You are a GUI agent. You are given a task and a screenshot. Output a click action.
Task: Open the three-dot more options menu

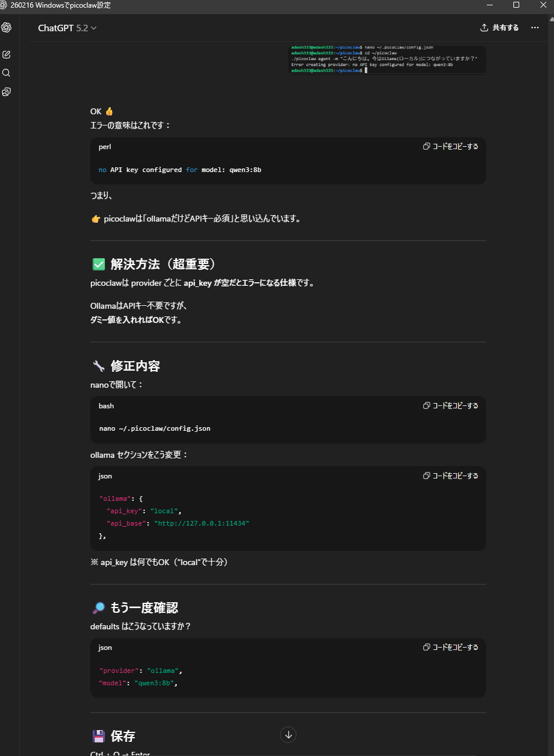click(535, 28)
